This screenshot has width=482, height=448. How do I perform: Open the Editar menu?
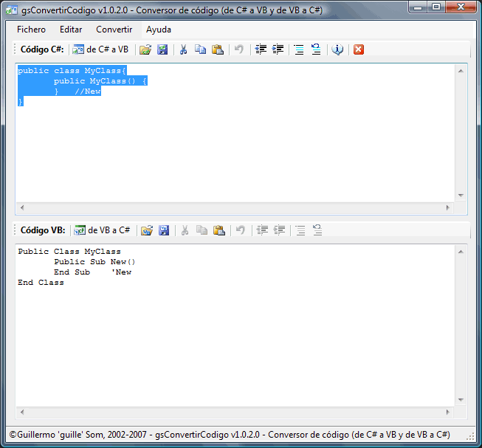[x=71, y=30]
